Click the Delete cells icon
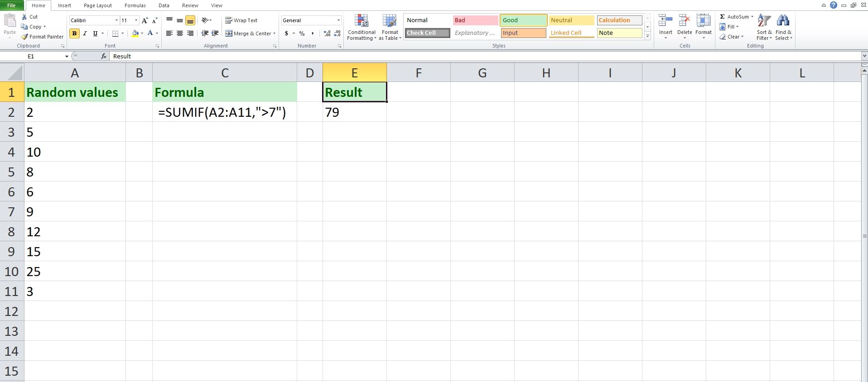 [685, 21]
